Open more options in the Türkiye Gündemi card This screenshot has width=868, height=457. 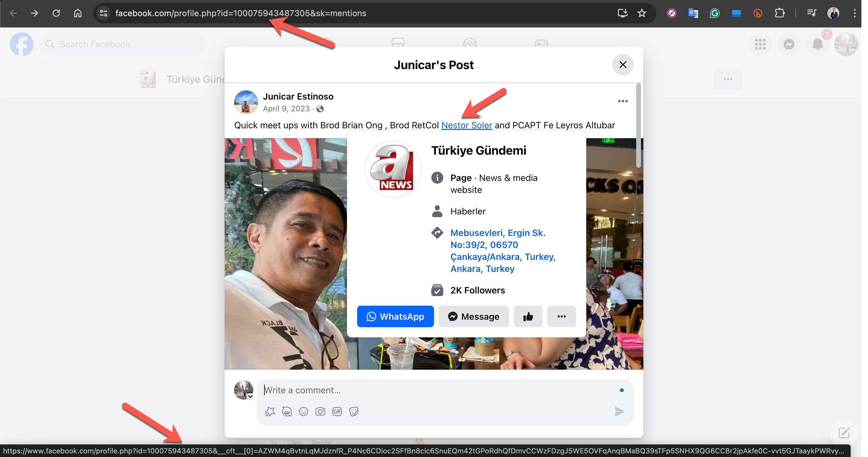561,316
